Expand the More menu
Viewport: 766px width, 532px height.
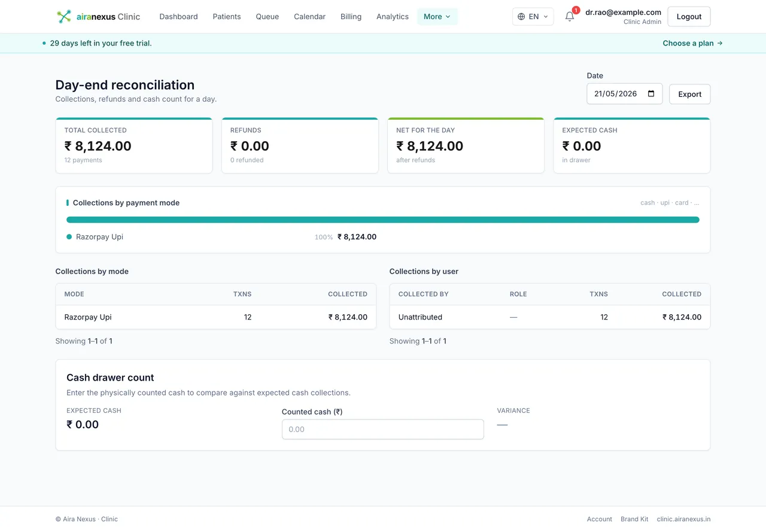tap(437, 17)
